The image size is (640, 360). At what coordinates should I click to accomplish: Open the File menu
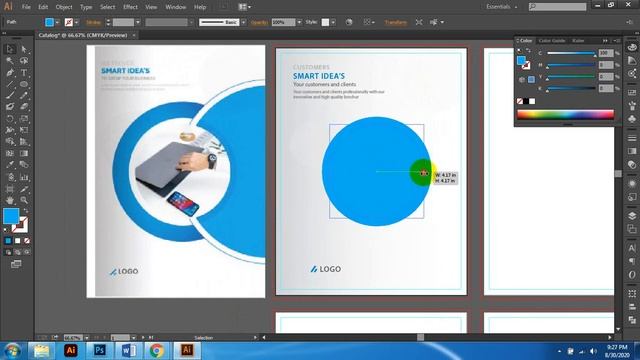point(26,7)
